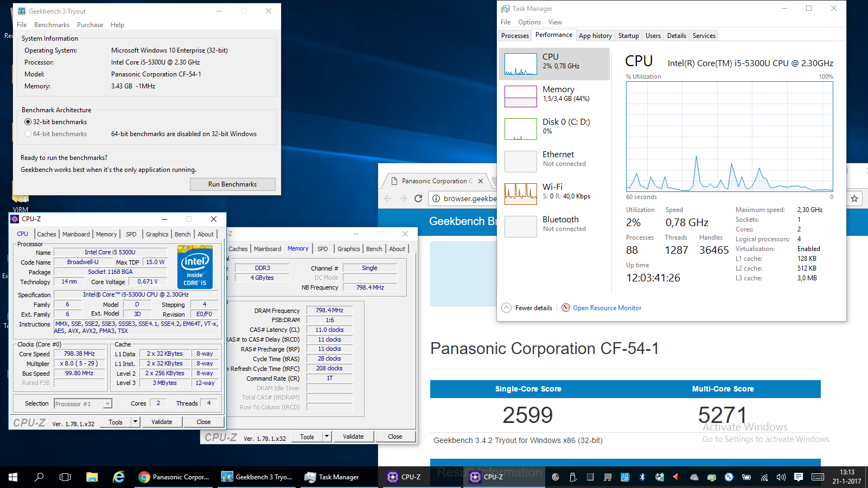Switch to Task Manager taskbar button

pos(339,477)
